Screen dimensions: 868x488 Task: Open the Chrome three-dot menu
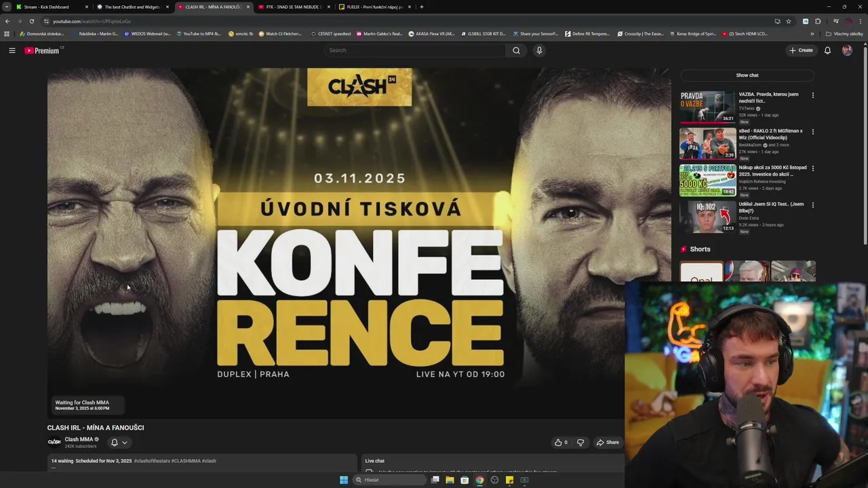coord(860,21)
